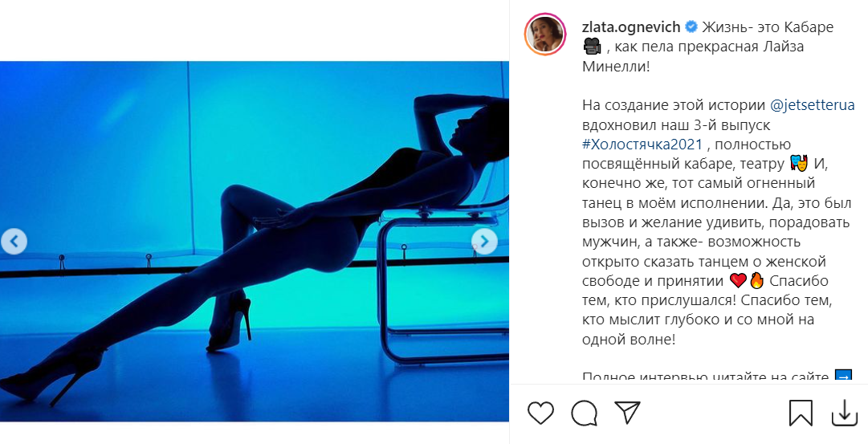
Task: Click the blue arrow emoji at caption bottom
Action: point(842,377)
